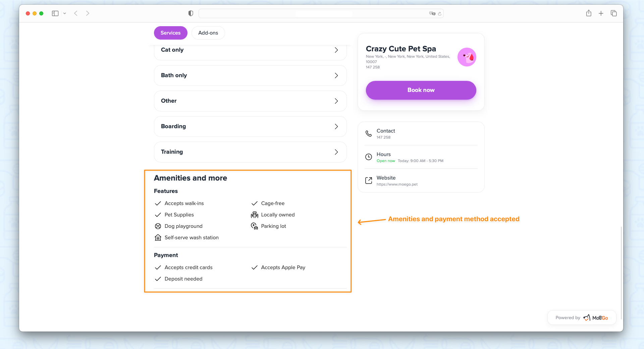Open the moego.pet website link
Image resolution: width=644 pixels, height=349 pixels.
click(x=397, y=184)
